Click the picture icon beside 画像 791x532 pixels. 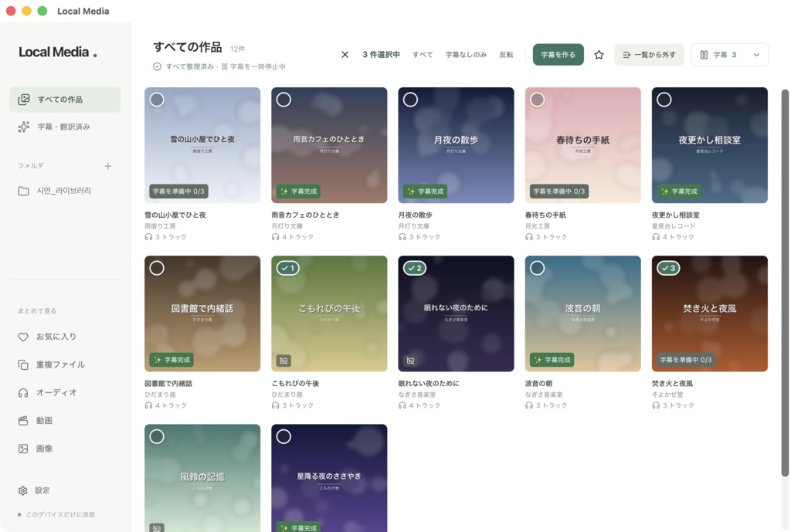23,449
